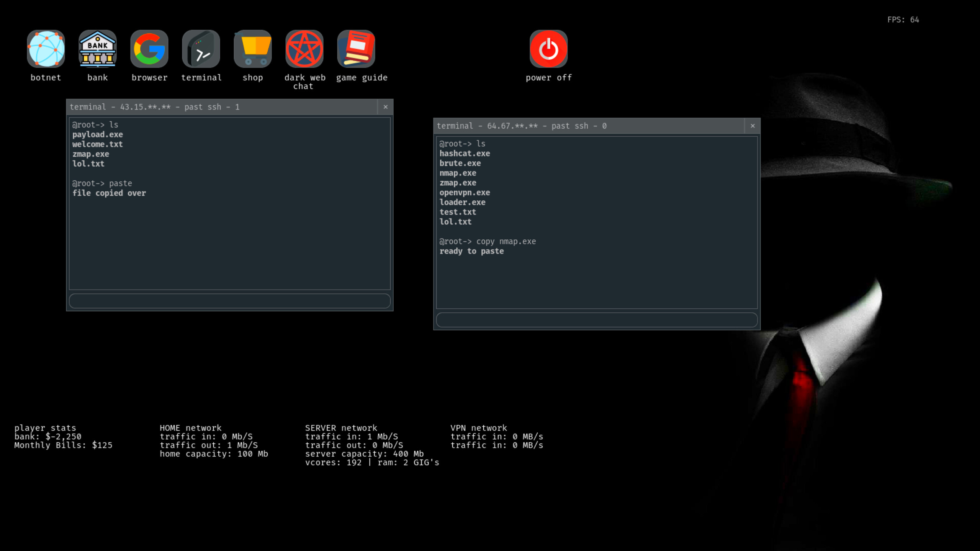Open the game guide
Screen dimensions: 980x551
(x=356, y=49)
